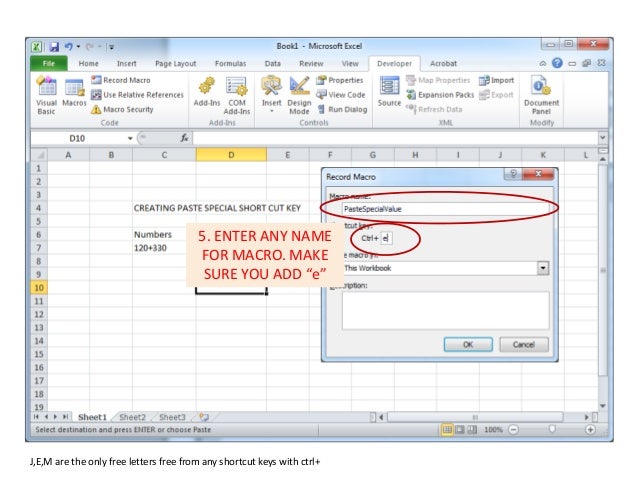This screenshot has width=638, height=479.
Task: Switch to Page Layout view icon
Action: 459,429
